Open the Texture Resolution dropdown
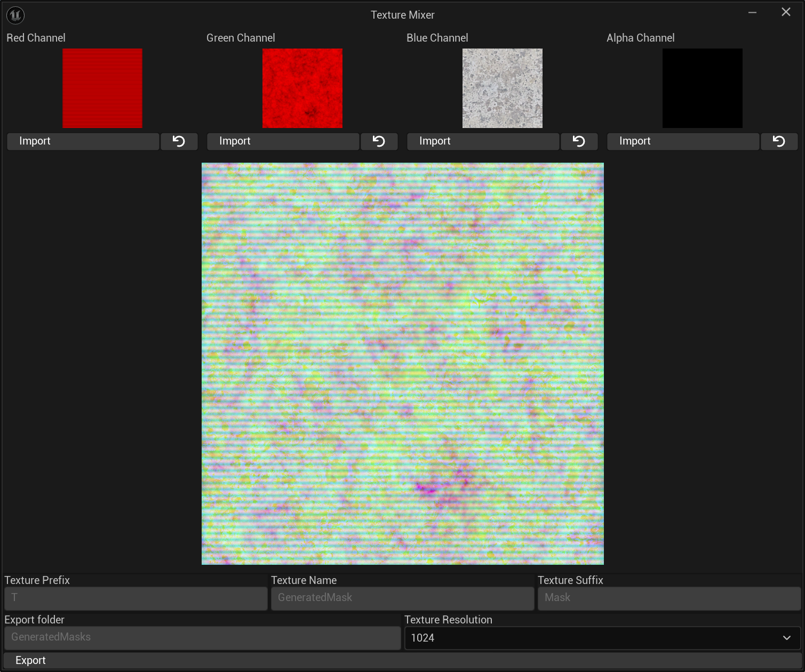This screenshot has width=805, height=672. point(603,638)
